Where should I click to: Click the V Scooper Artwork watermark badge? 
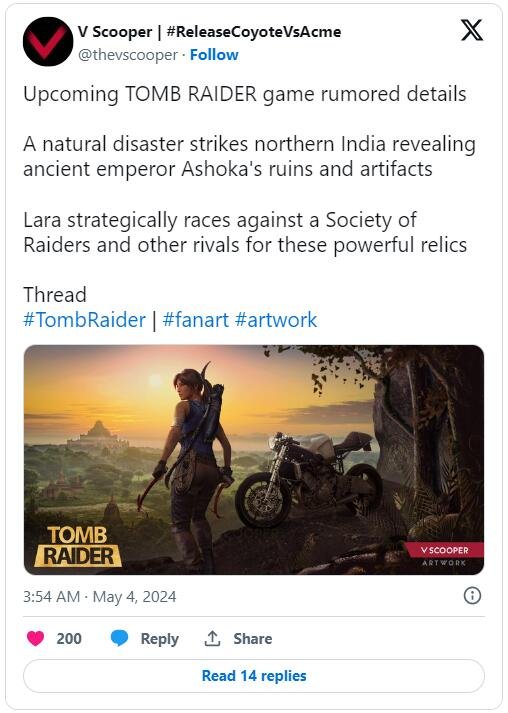(444, 555)
